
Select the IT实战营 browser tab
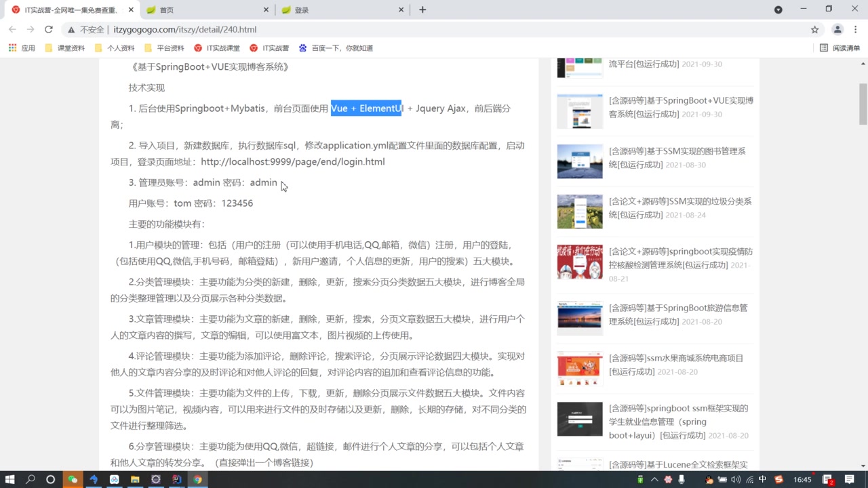71,9
